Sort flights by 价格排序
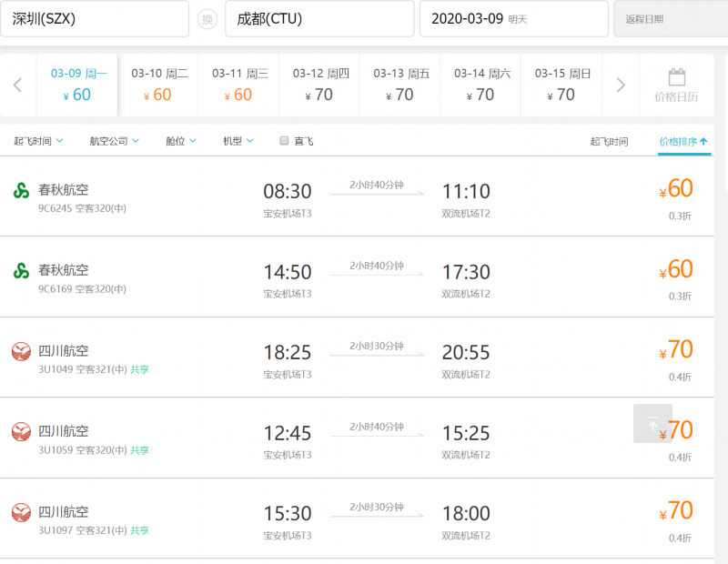This screenshot has width=728, height=564. (x=683, y=142)
